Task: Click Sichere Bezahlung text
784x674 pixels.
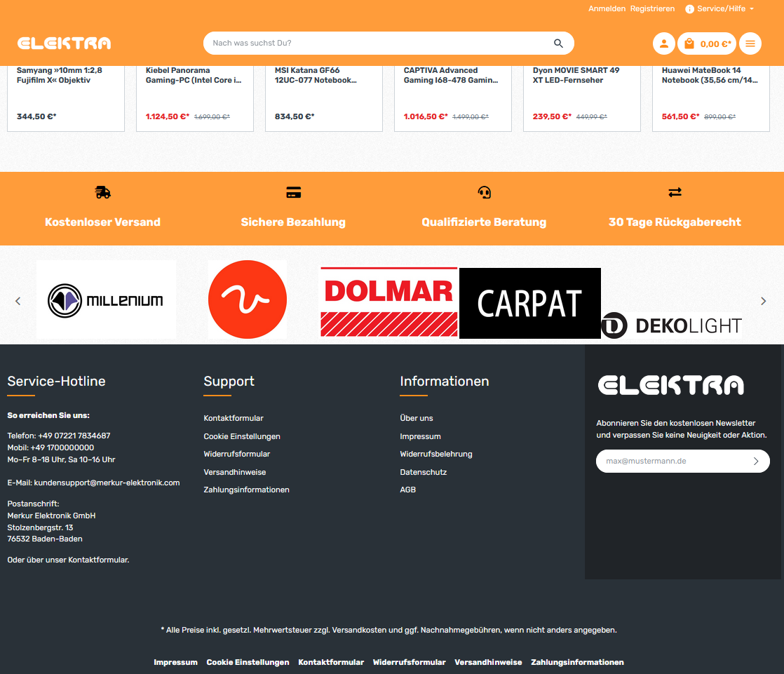Action: click(x=293, y=222)
